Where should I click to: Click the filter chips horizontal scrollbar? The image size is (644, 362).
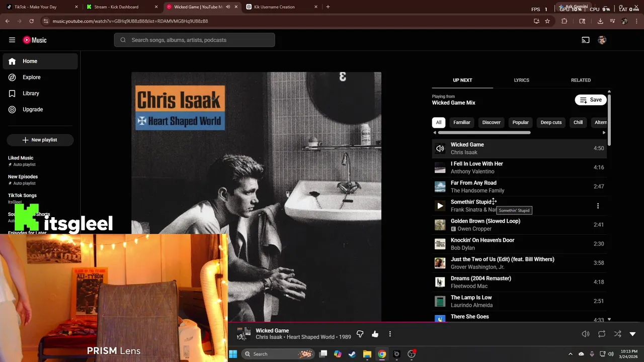pyautogui.click(x=484, y=133)
